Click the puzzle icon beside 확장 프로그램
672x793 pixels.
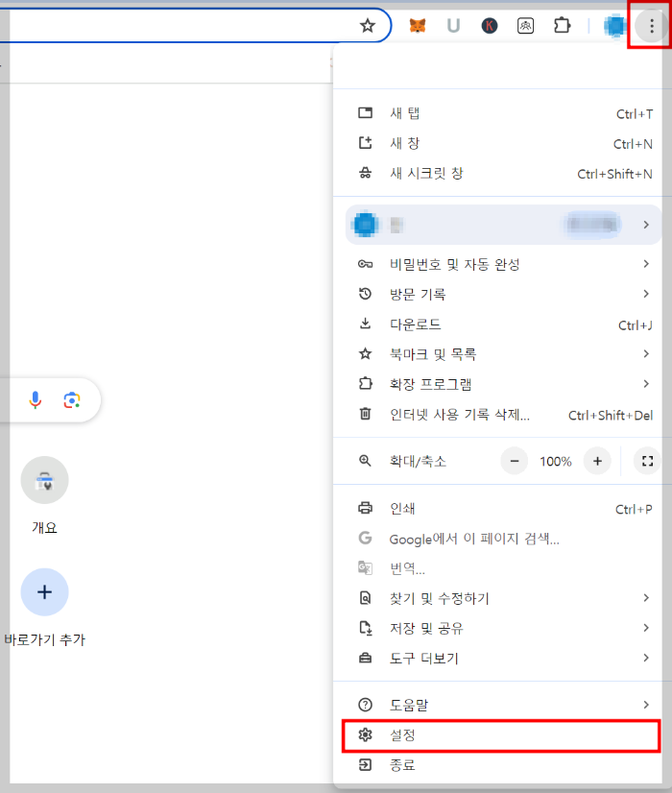pyautogui.click(x=365, y=384)
